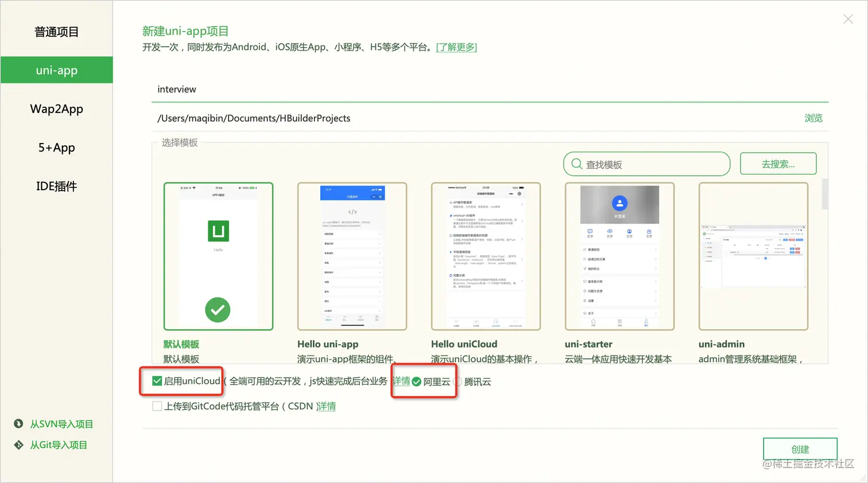Select the 默认模板 template thumbnail

(218, 256)
